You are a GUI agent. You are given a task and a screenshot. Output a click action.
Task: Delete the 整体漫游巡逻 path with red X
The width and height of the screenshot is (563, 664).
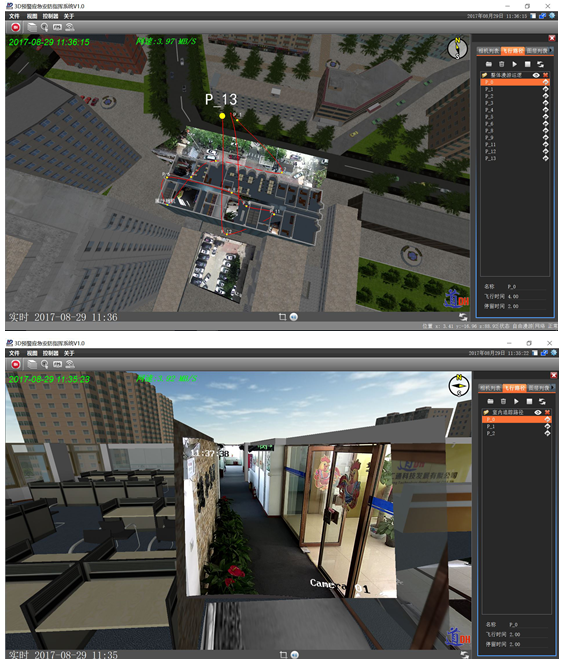click(x=546, y=75)
